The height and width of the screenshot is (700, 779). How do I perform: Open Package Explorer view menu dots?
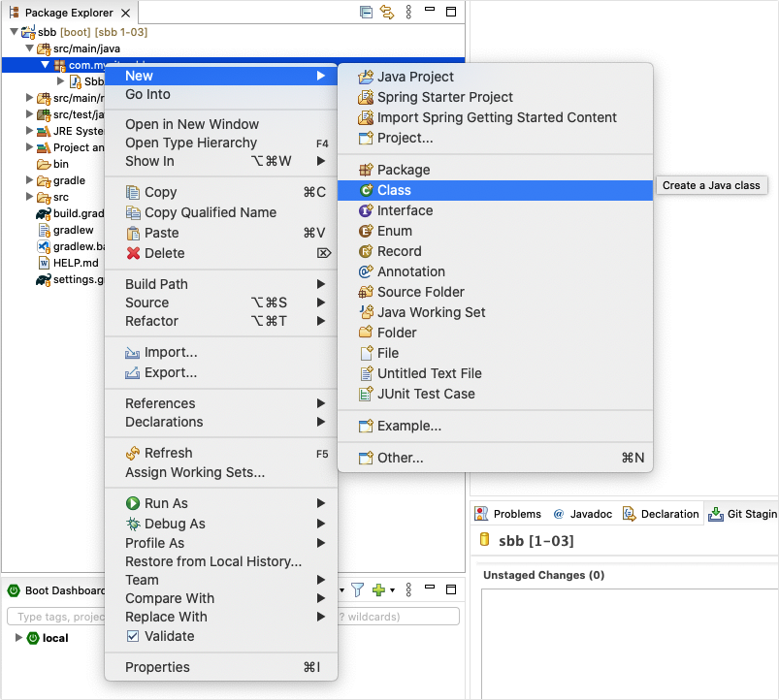[x=408, y=12]
